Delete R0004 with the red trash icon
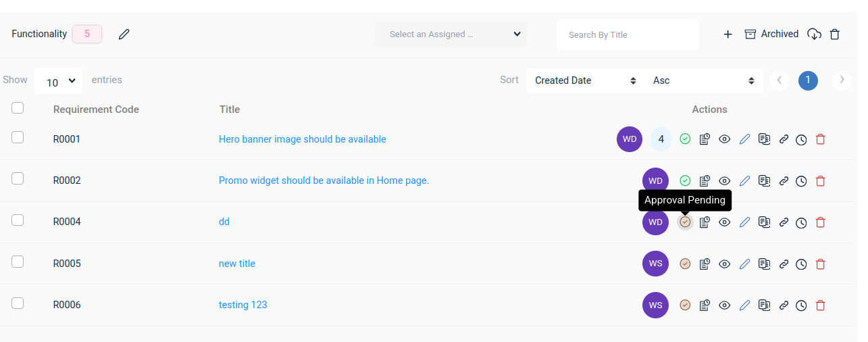 tap(821, 222)
